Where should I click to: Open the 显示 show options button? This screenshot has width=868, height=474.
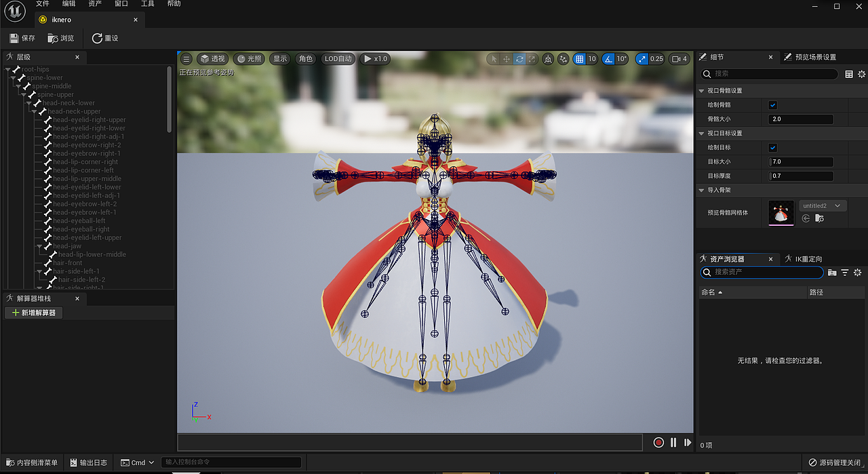click(280, 59)
